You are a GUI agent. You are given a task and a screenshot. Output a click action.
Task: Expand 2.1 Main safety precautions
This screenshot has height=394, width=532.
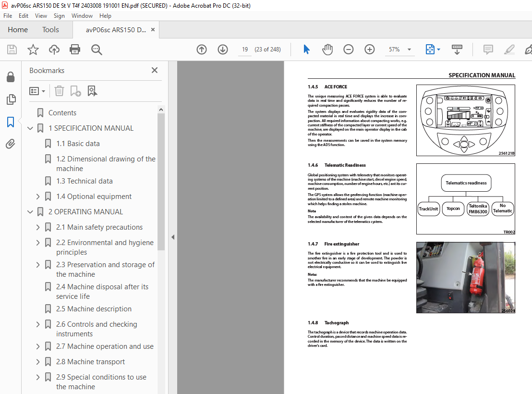[x=37, y=227]
